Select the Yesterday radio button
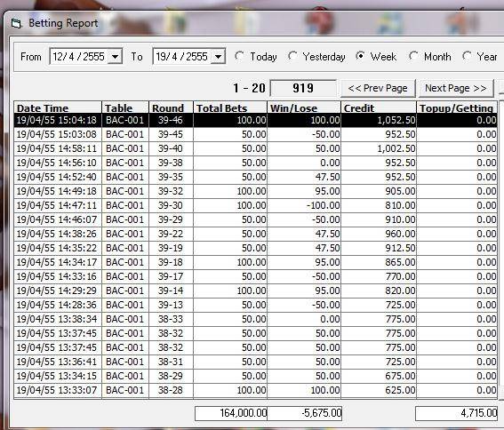The image size is (504, 430). tap(292, 56)
